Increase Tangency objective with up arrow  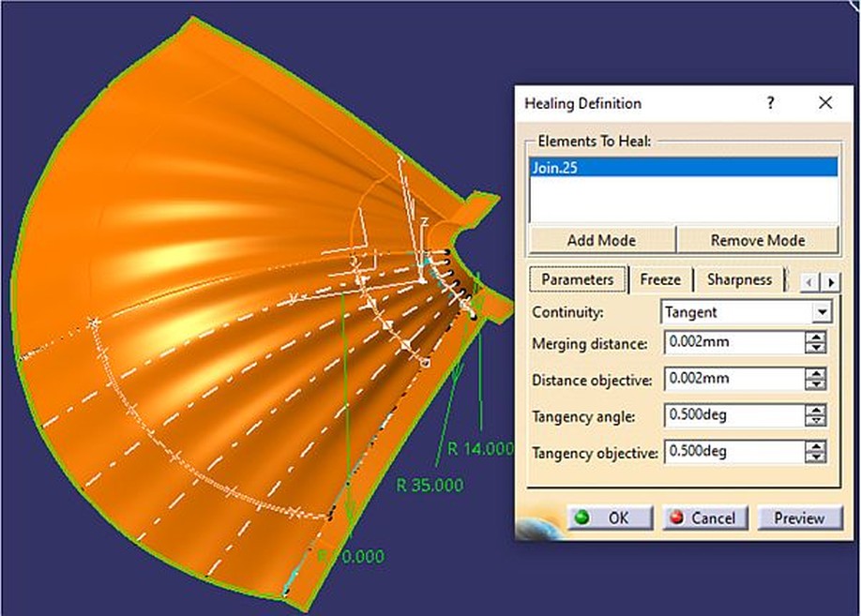point(816,446)
